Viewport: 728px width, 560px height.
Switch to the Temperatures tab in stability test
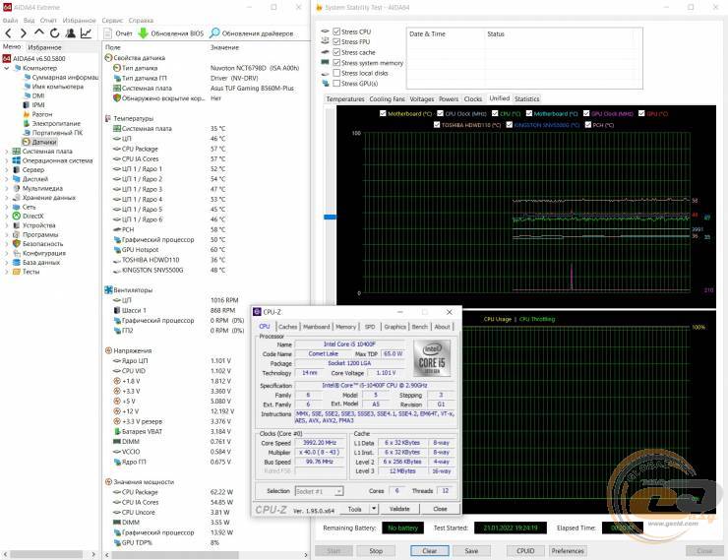[345, 98]
